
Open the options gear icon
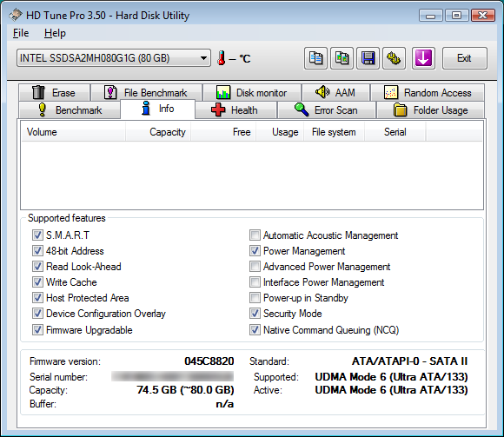[394, 58]
